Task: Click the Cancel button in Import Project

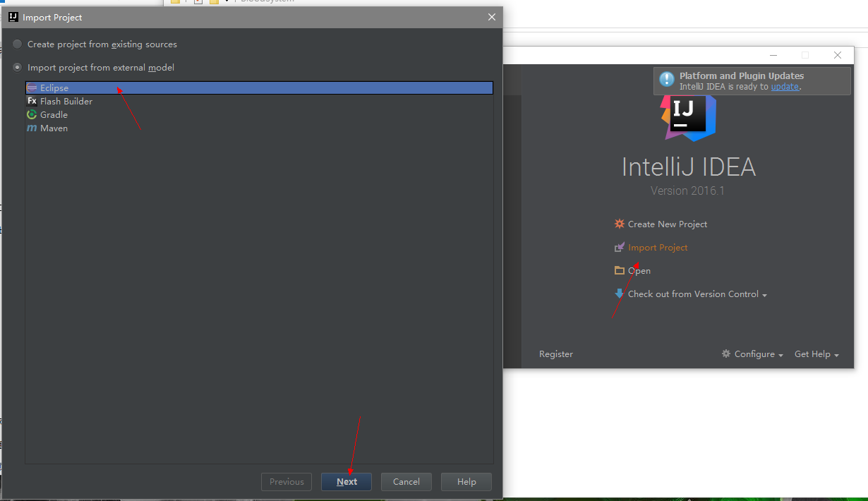Action: (x=406, y=482)
